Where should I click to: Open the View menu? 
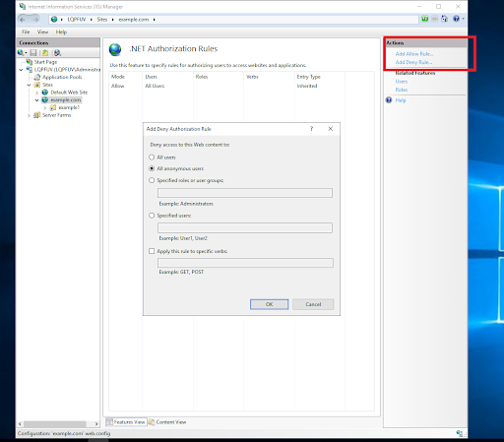(x=42, y=32)
